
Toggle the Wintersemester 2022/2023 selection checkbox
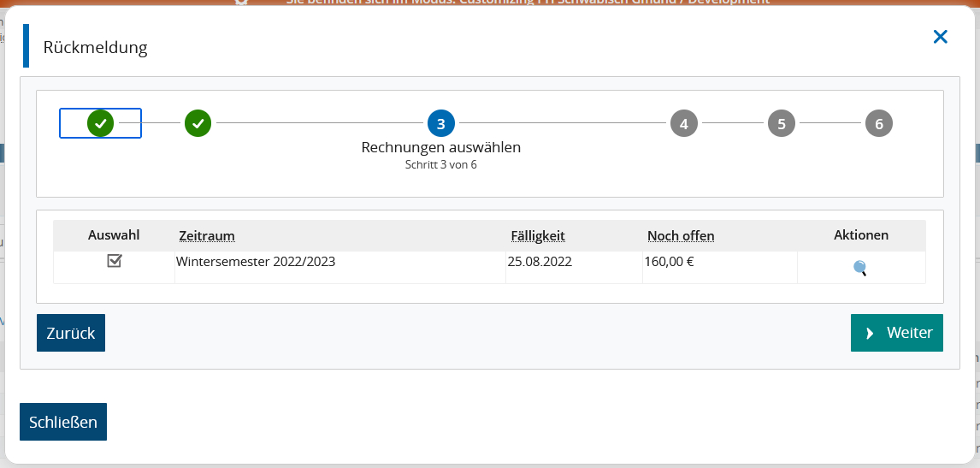114,262
